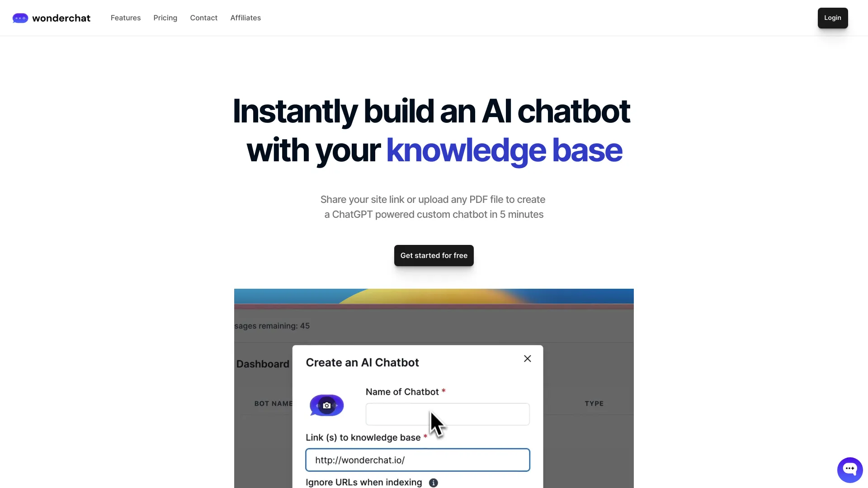The width and height of the screenshot is (868, 488).
Task: Open the Pricing navigation menu item
Action: click(165, 17)
